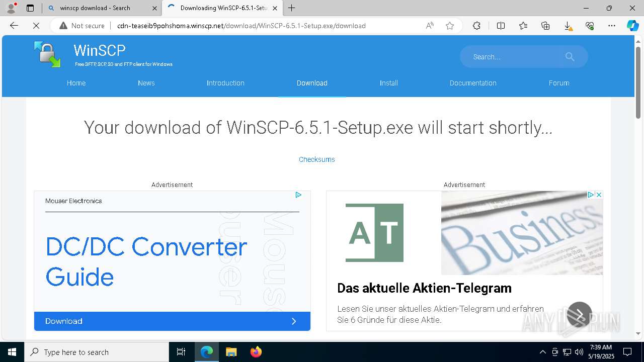Click the search magnifier icon

click(570, 57)
